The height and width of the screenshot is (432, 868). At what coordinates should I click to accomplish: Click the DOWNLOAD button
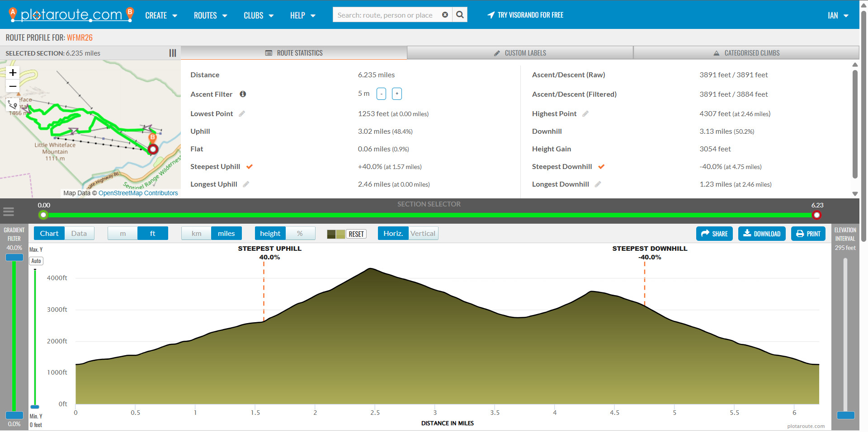click(x=762, y=234)
